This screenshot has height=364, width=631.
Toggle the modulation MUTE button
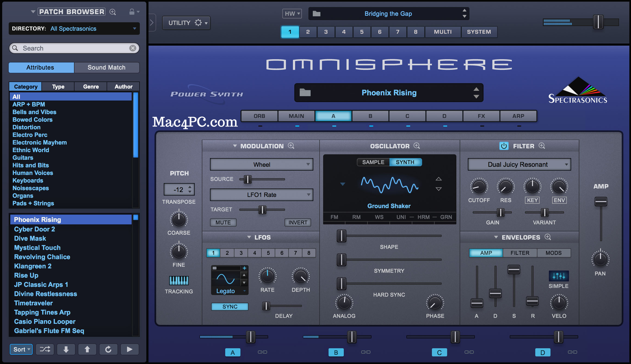click(223, 222)
